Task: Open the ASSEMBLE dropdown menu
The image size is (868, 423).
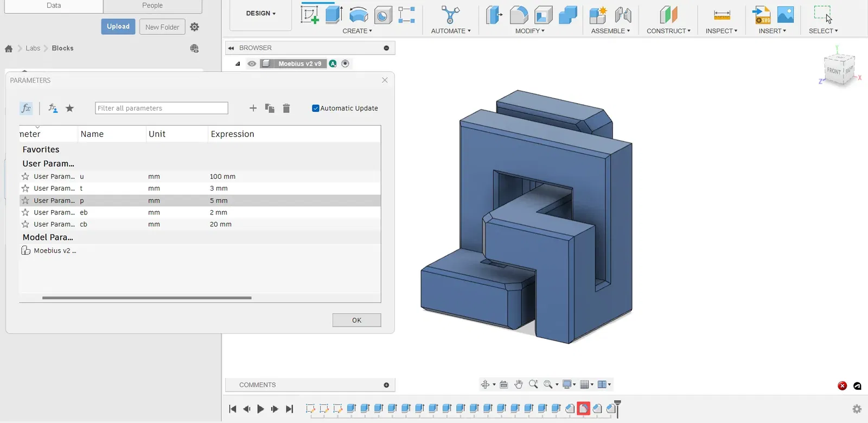Action: pyautogui.click(x=610, y=31)
